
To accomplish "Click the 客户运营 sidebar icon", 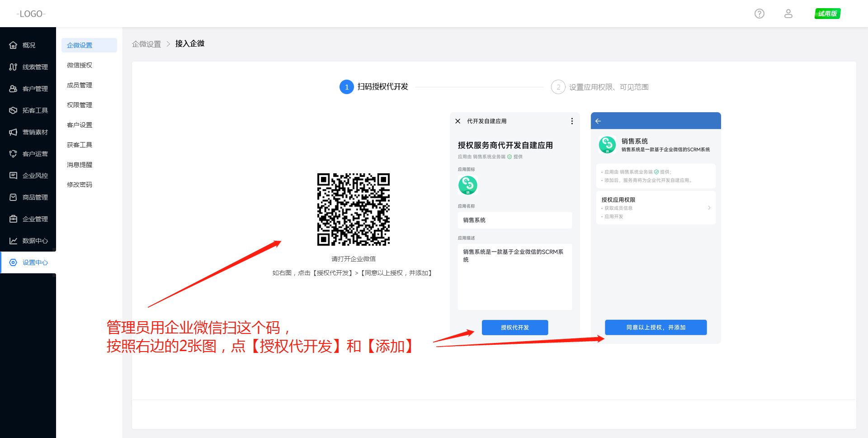I will 13,154.
